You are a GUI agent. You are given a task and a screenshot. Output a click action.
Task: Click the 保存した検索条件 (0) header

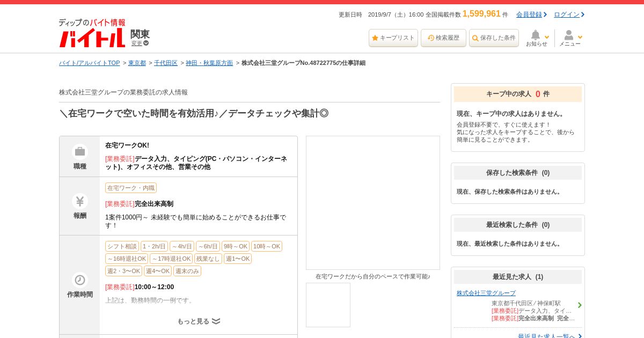click(518, 173)
